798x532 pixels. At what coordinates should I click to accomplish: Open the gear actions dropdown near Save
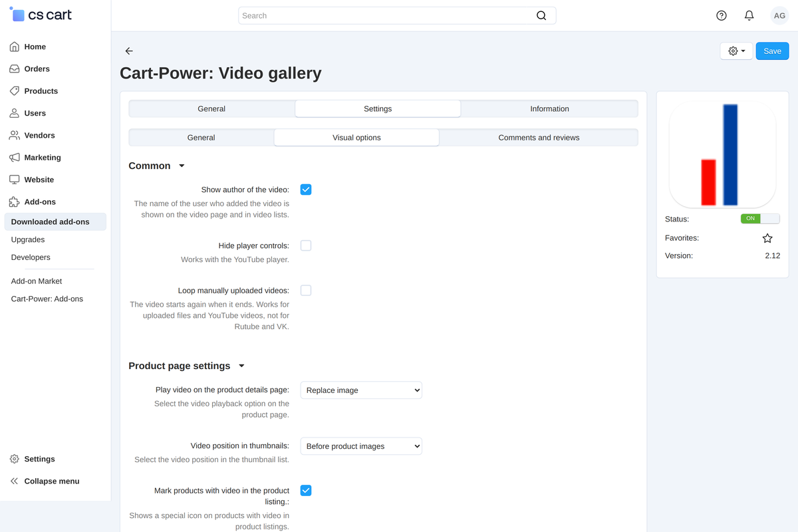pyautogui.click(x=736, y=51)
